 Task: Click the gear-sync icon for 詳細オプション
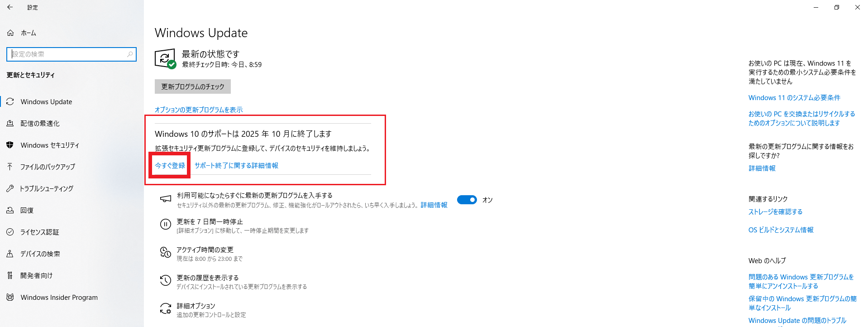click(x=165, y=308)
